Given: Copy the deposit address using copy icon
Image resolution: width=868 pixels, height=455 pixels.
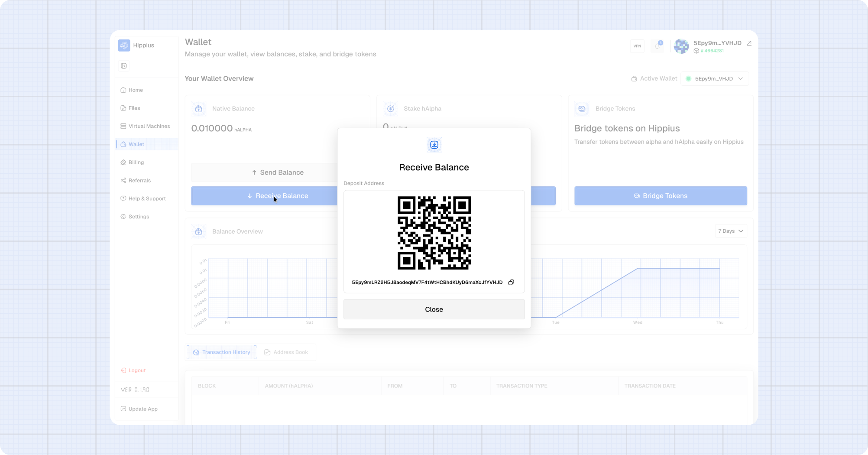Looking at the screenshot, I should [511, 283].
